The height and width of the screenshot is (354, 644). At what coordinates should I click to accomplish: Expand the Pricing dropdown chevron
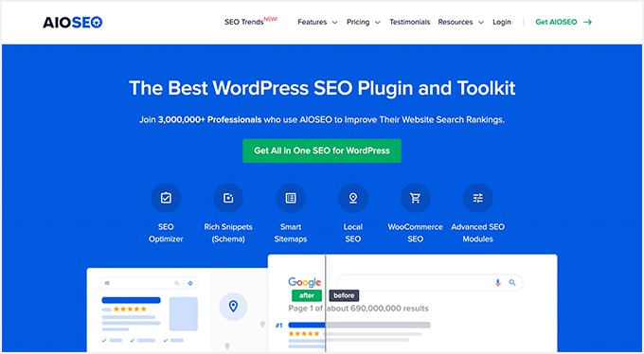[x=378, y=23]
